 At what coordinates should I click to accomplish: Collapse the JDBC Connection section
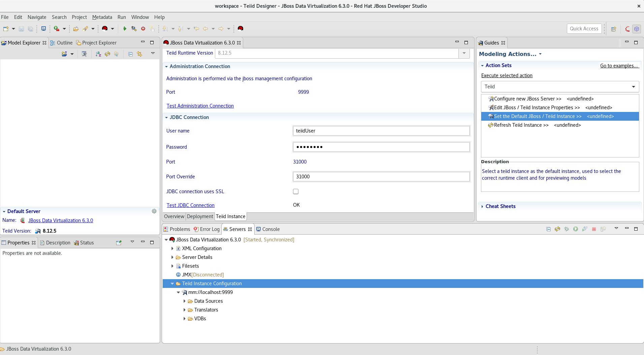pyautogui.click(x=166, y=117)
